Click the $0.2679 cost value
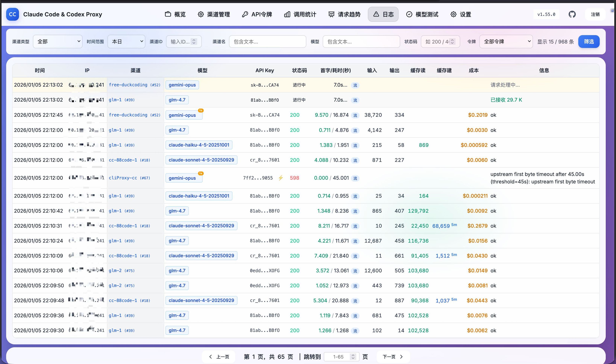This screenshot has width=616, height=364. pyautogui.click(x=477, y=226)
